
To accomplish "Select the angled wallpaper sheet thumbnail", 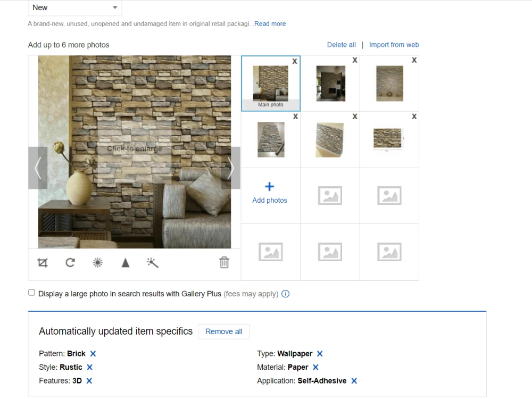I will [x=329, y=140].
